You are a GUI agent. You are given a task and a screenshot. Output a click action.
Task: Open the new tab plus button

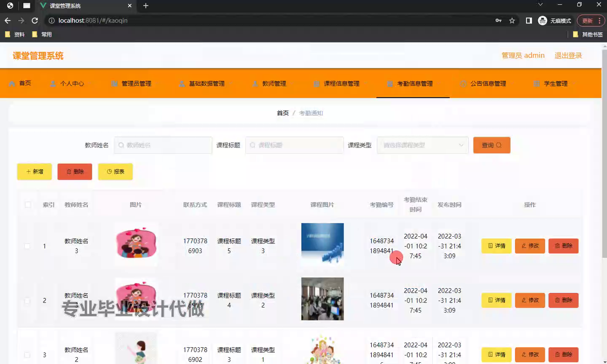coord(146,5)
